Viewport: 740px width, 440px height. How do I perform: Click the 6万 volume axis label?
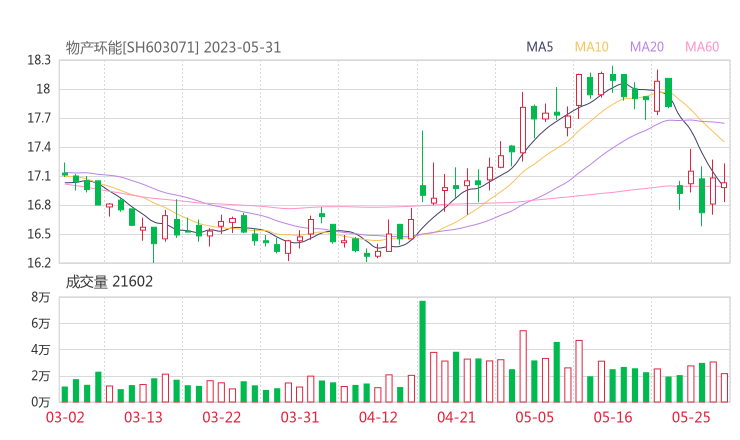(x=41, y=323)
